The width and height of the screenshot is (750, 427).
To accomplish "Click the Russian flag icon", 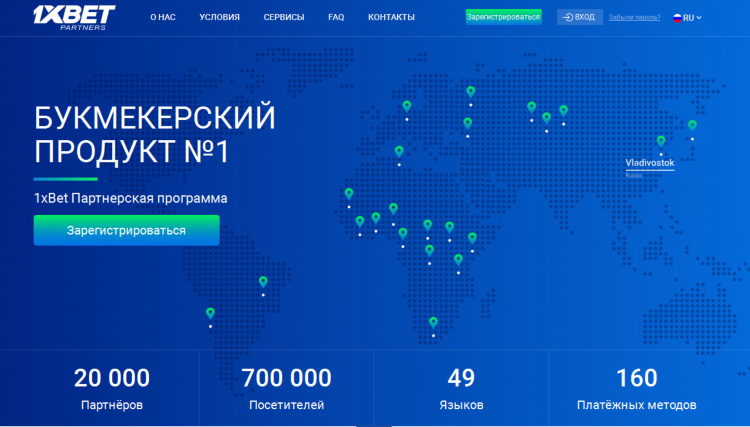I will [x=677, y=18].
